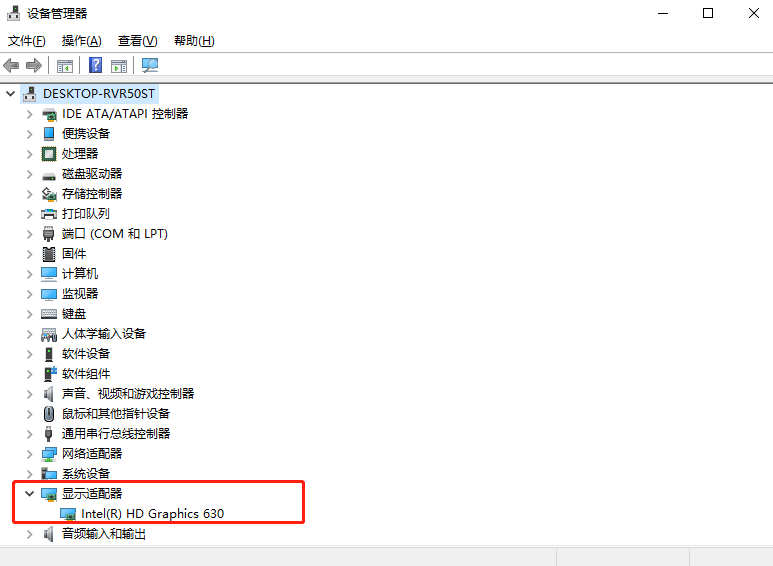Select the 固件 label
Viewport: 773px width, 566px height.
[x=74, y=254]
